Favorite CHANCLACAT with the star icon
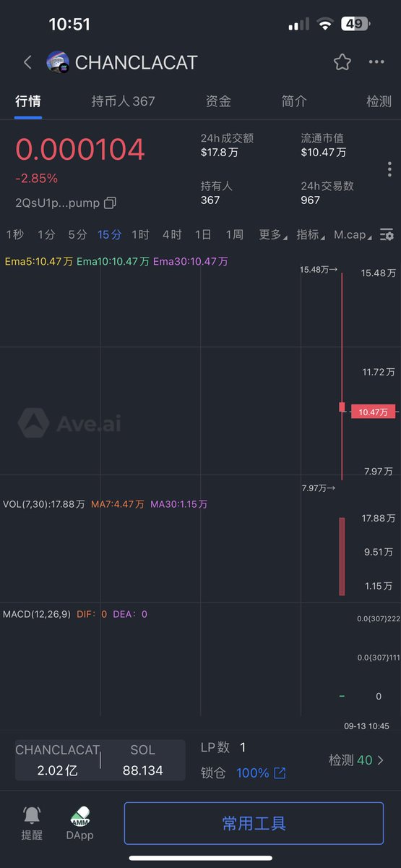The width and height of the screenshot is (401, 868). pyautogui.click(x=342, y=62)
